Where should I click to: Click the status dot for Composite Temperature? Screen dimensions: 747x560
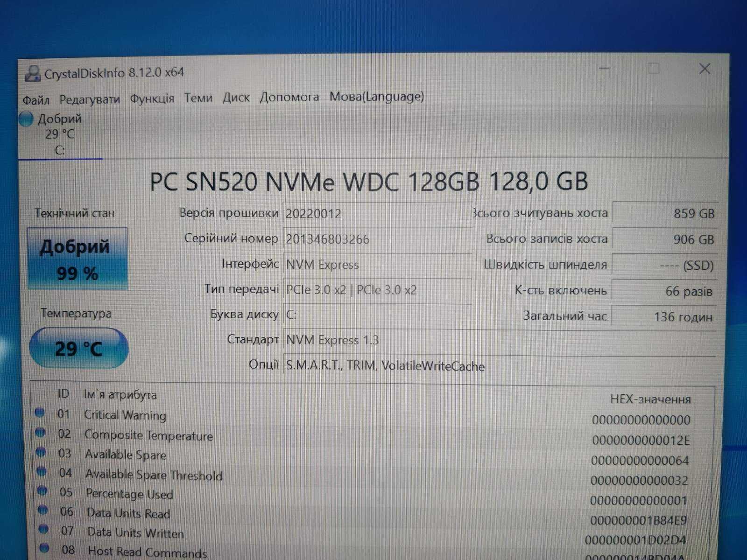pos(40,432)
